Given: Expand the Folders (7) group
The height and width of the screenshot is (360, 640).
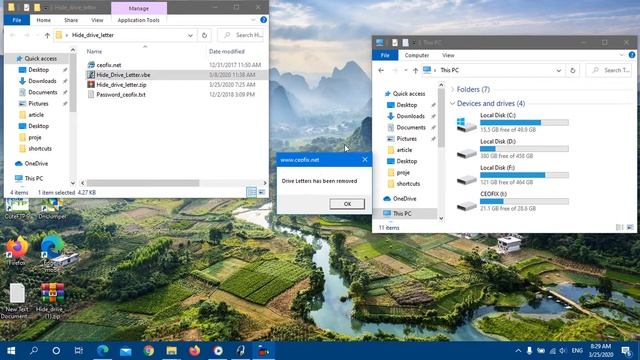Looking at the screenshot, I should pyautogui.click(x=452, y=89).
